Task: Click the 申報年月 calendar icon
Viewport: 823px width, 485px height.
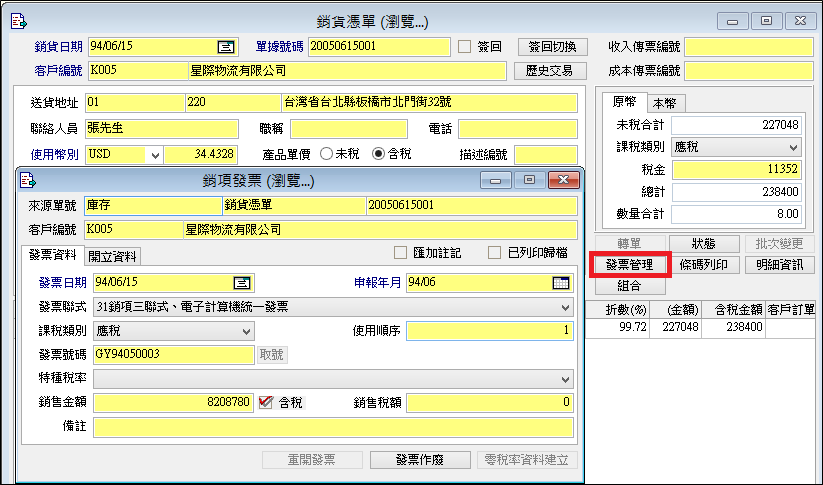Action: (x=560, y=282)
